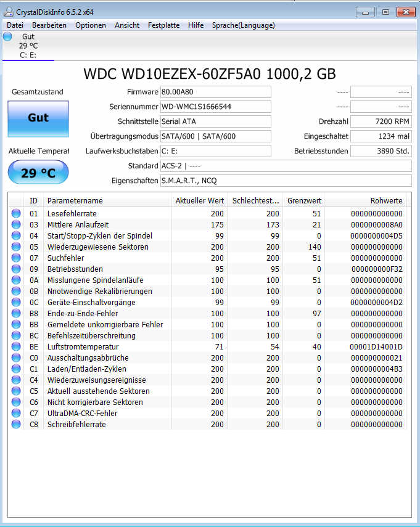Screen dimensions: 420x527
Task: Open the Hilfe menu
Action: 196,25
